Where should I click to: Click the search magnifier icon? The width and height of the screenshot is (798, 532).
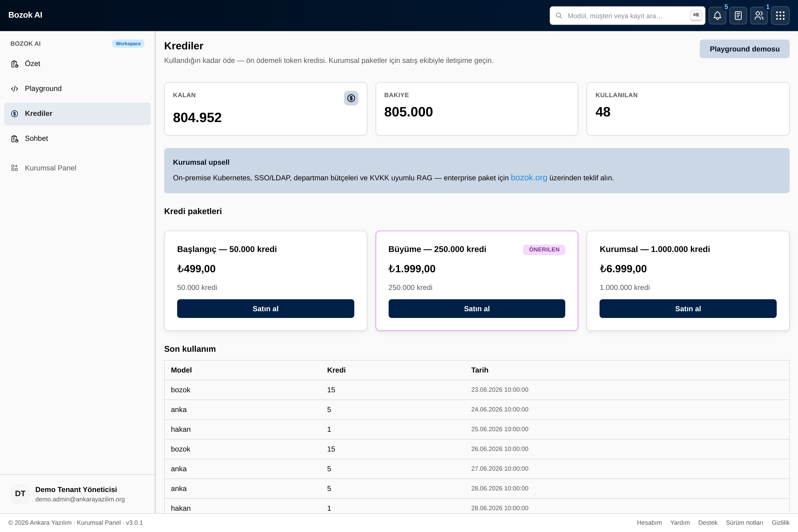point(559,16)
